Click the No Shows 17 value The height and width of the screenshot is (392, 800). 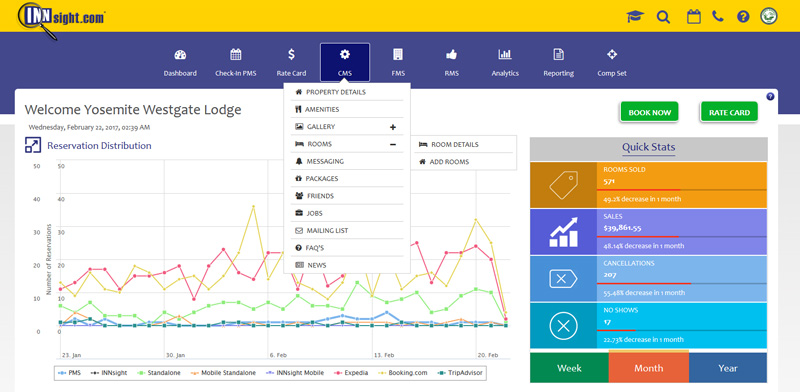[x=607, y=322]
